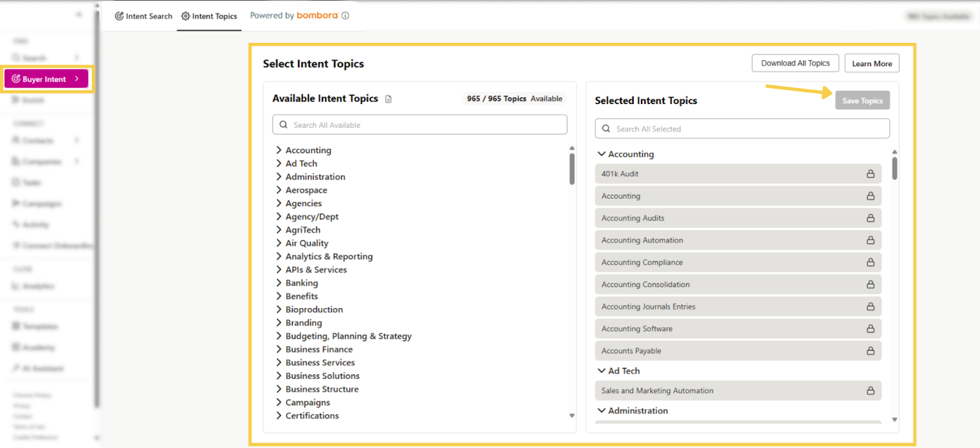Click lock icon on Accounting Software
Viewport: 980px width, 448px height.
click(x=871, y=329)
